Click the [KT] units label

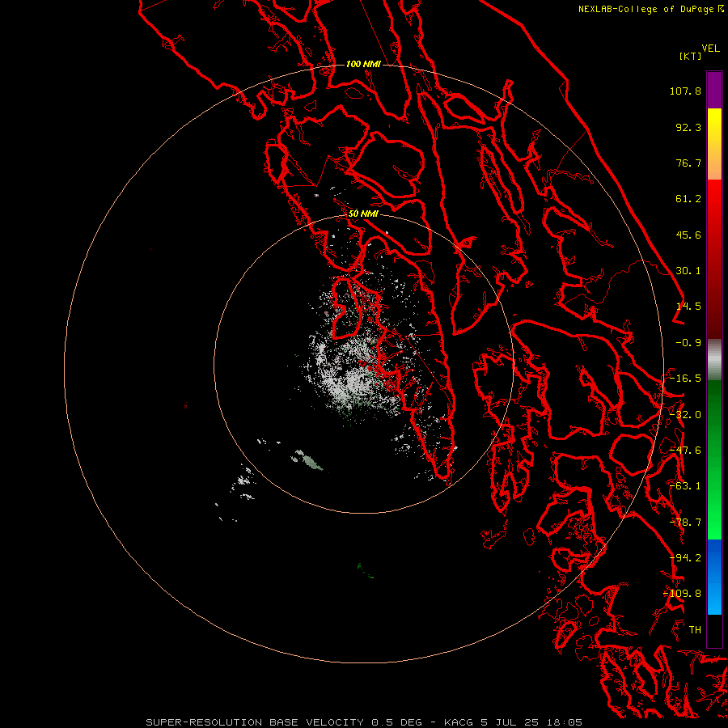click(x=691, y=56)
